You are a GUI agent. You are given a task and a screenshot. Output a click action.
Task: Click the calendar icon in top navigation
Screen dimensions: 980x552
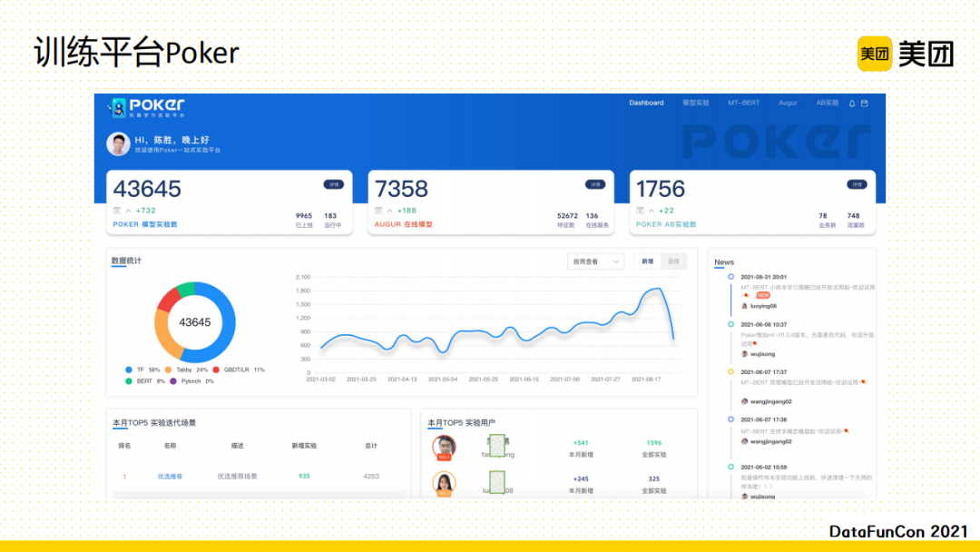(865, 103)
